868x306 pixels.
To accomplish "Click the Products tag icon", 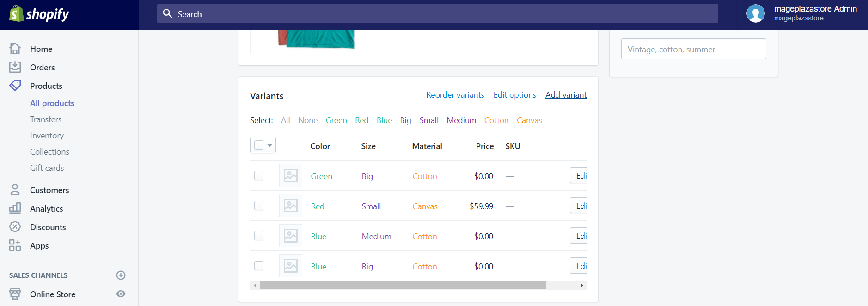I will pos(15,86).
